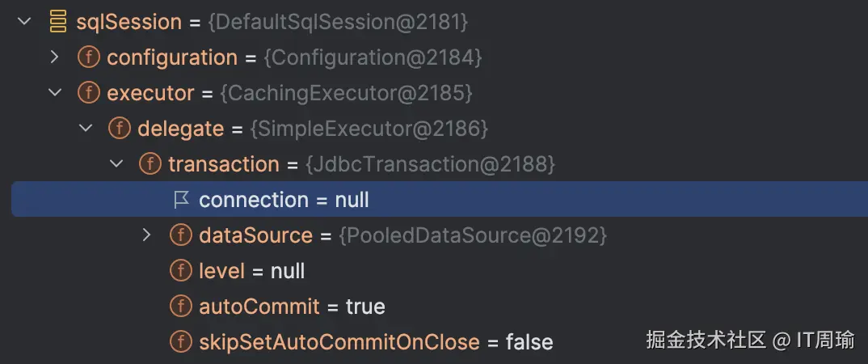Collapse the sqlSession node
The image size is (868, 364).
(24, 22)
